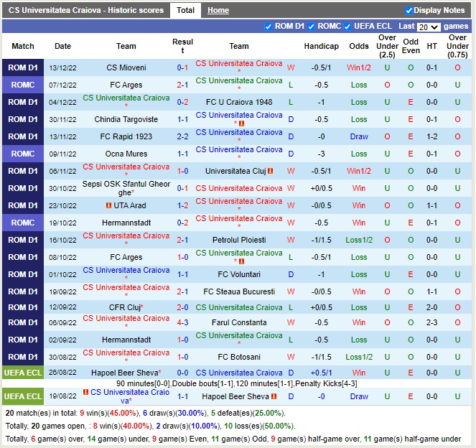
Task: Click the ROMC badge for the Ocna Mures match
Action: click(x=22, y=154)
